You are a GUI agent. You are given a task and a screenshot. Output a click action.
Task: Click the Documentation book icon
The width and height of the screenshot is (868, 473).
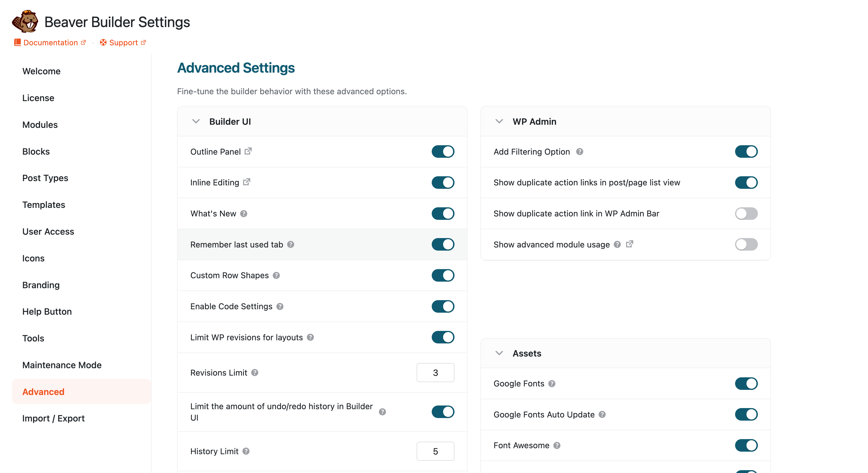[18, 42]
